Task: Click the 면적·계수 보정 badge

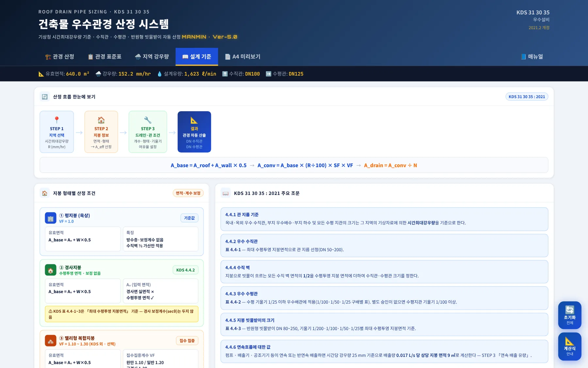Action: click(188, 193)
